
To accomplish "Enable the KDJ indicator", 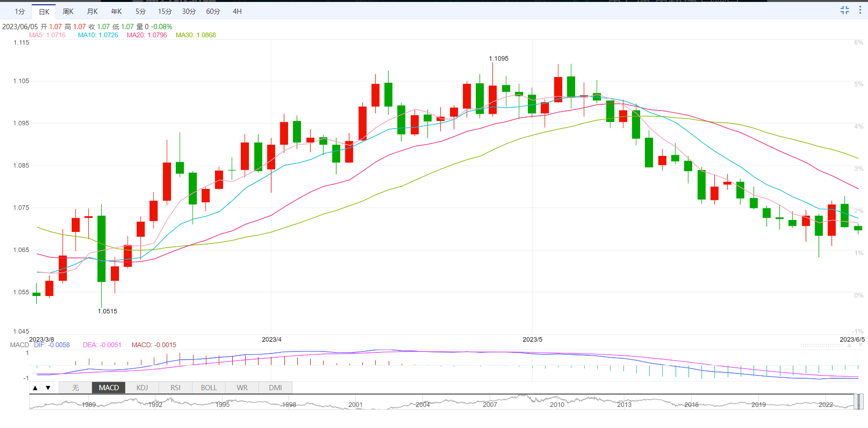I will point(142,388).
